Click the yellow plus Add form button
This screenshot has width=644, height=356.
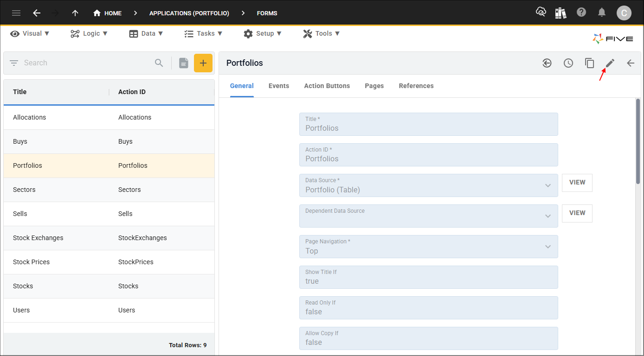[203, 63]
